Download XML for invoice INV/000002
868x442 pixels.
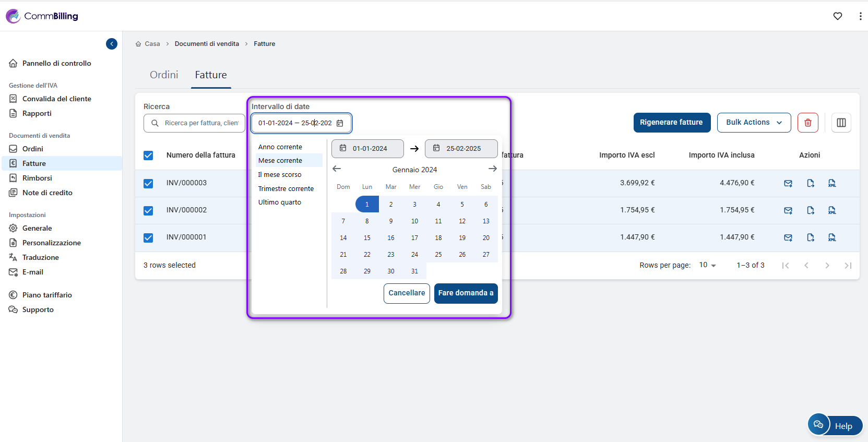[832, 210]
